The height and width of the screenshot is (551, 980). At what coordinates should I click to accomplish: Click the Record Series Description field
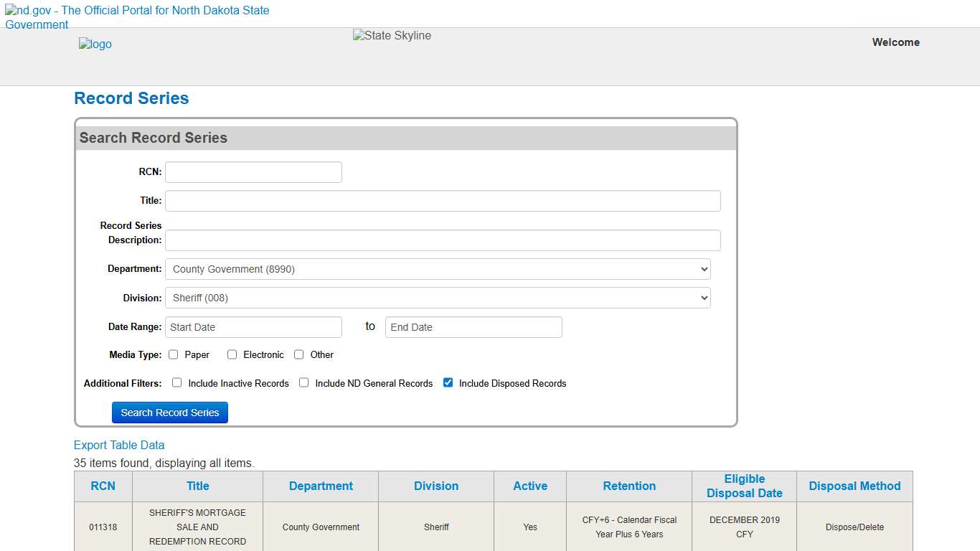(x=442, y=240)
